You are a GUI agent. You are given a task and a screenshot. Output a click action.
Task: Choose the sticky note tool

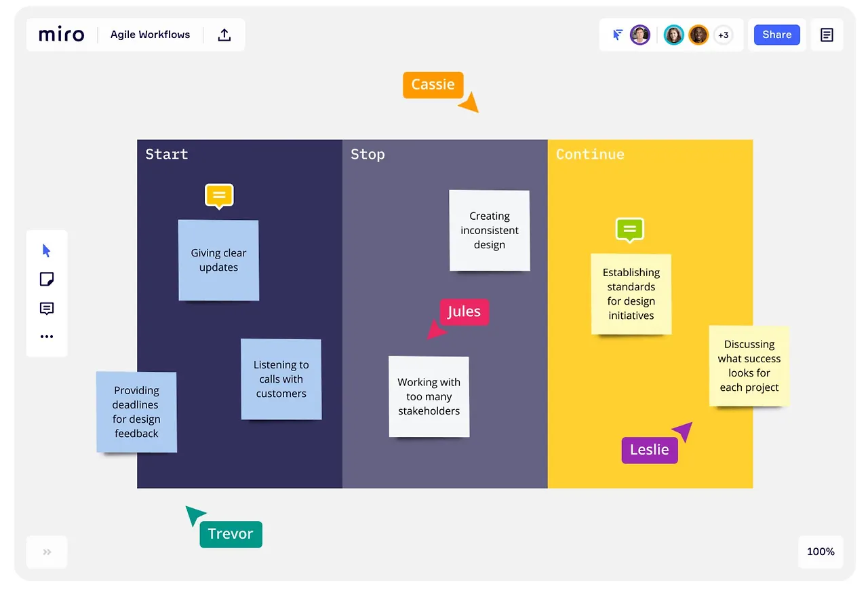(x=47, y=280)
